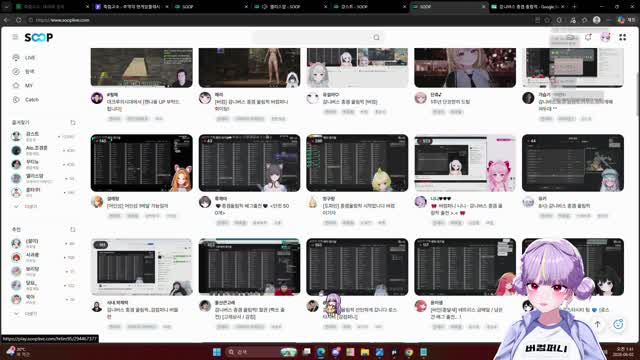Viewport: 640px width, 360px height.
Task: Open the grid apps menu icon in the SOOP header
Action: [x=622, y=37]
